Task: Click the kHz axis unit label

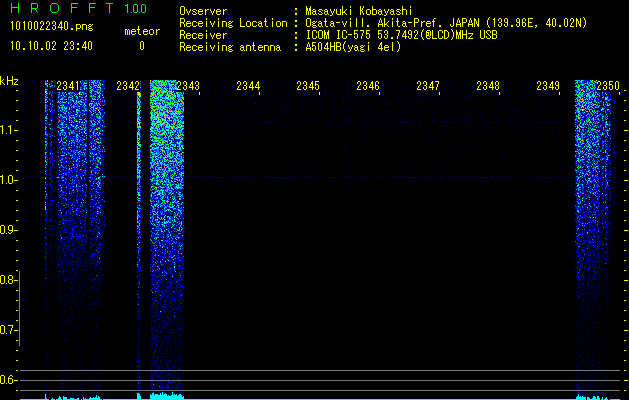Action: pyautogui.click(x=9, y=81)
